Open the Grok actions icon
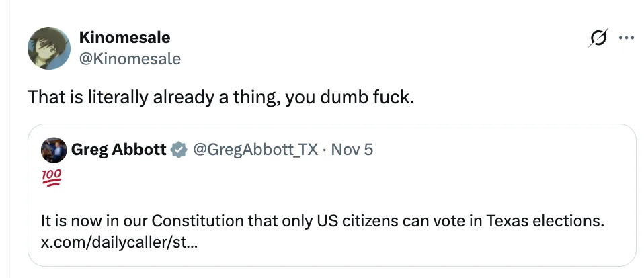This screenshot has width=644, height=278. (596, 40)
